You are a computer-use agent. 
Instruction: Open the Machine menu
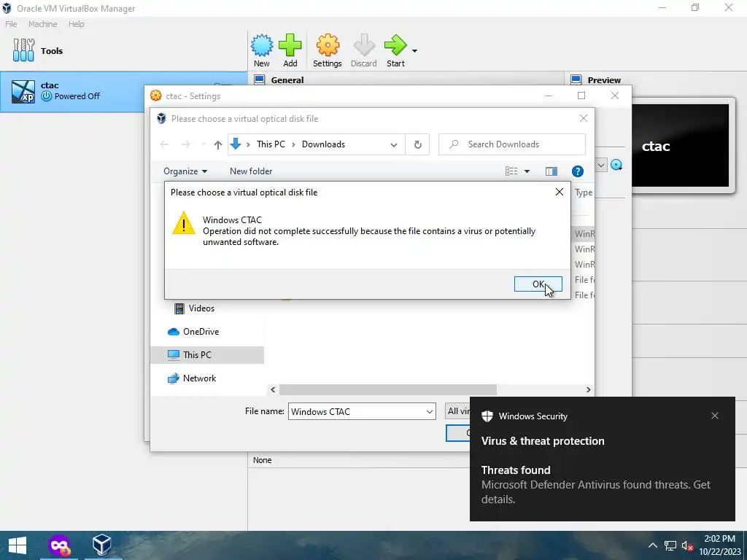click(x=42, y=24)
